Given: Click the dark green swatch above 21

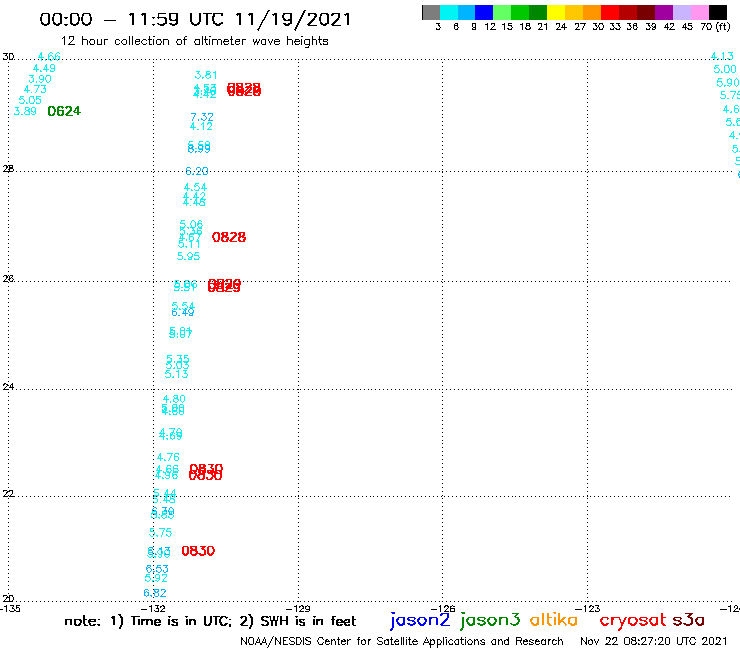Looking at the screenshot, I should pos(538,12).
